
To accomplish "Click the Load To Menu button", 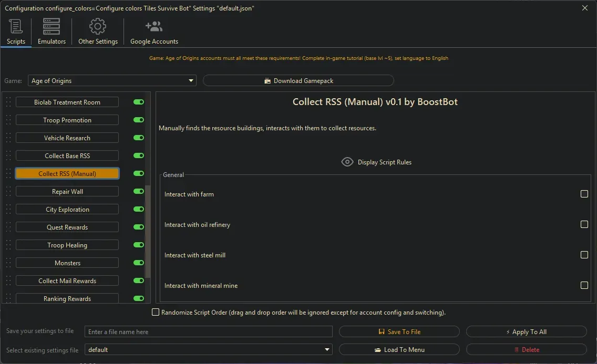I will coord(399,349).
